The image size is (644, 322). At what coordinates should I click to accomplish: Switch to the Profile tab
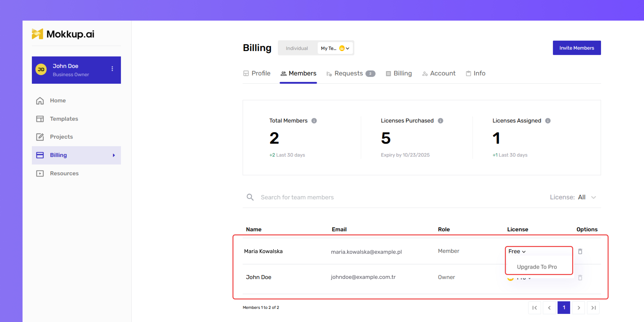257,73
